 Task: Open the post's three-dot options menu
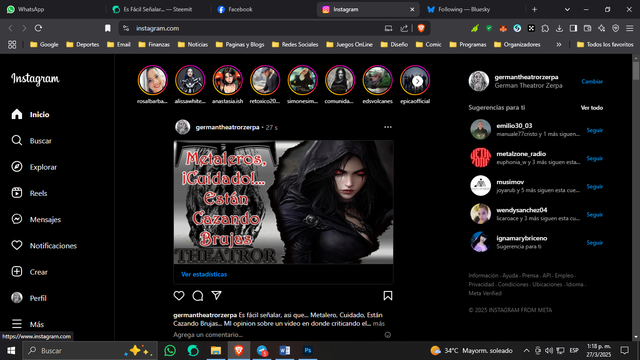click(x=388, y=127)
